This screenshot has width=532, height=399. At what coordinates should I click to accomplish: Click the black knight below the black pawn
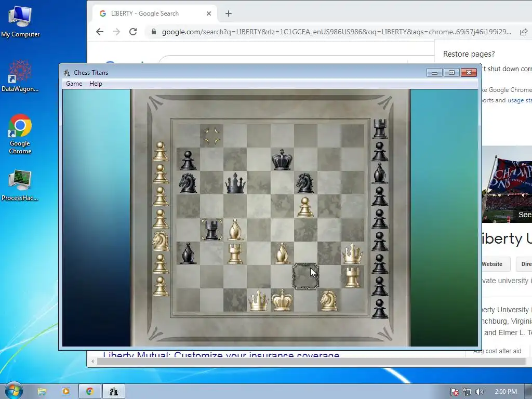[188, 183]
